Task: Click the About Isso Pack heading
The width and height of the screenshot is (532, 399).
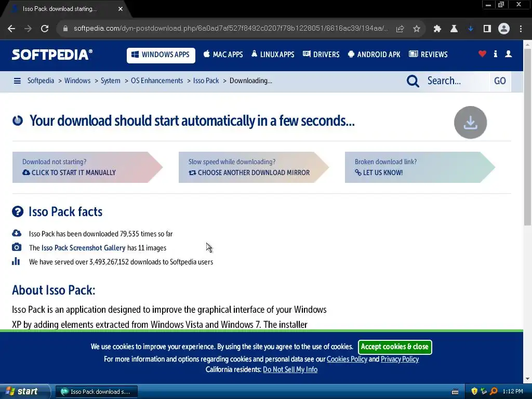Action: point(54,290)
